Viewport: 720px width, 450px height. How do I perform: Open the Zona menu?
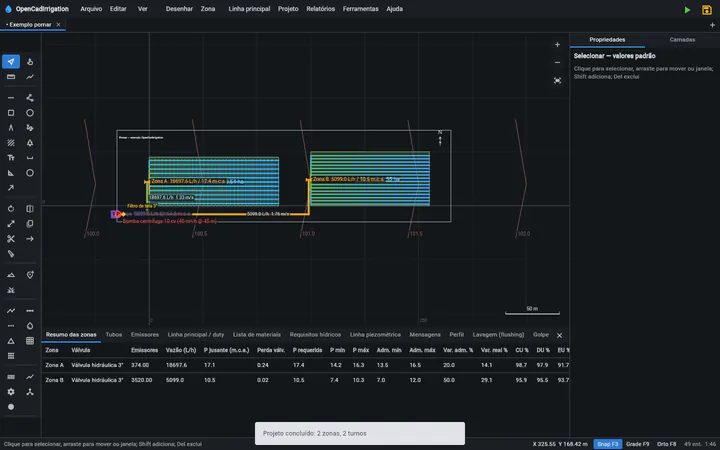pos(208,9)
